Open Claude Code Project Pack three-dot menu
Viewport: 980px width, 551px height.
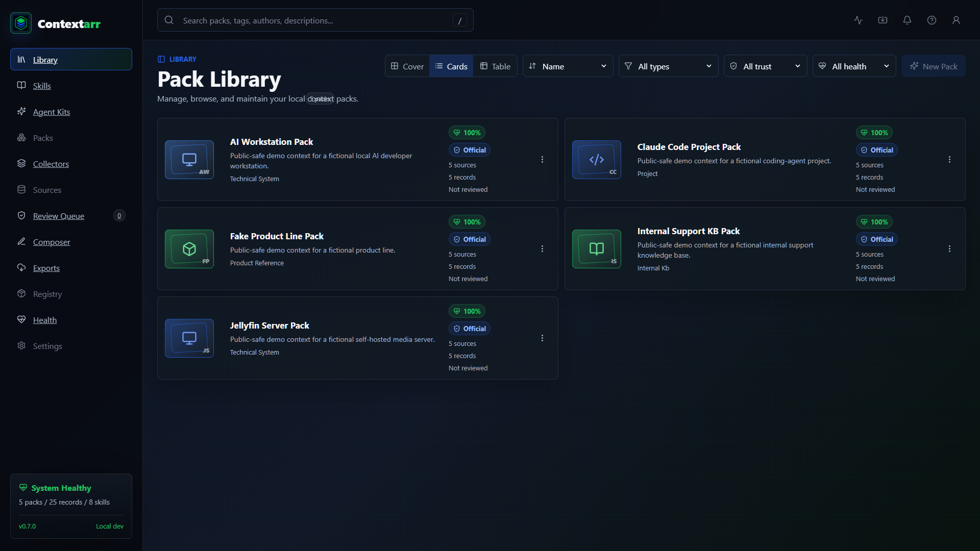[x=949, y=160]
